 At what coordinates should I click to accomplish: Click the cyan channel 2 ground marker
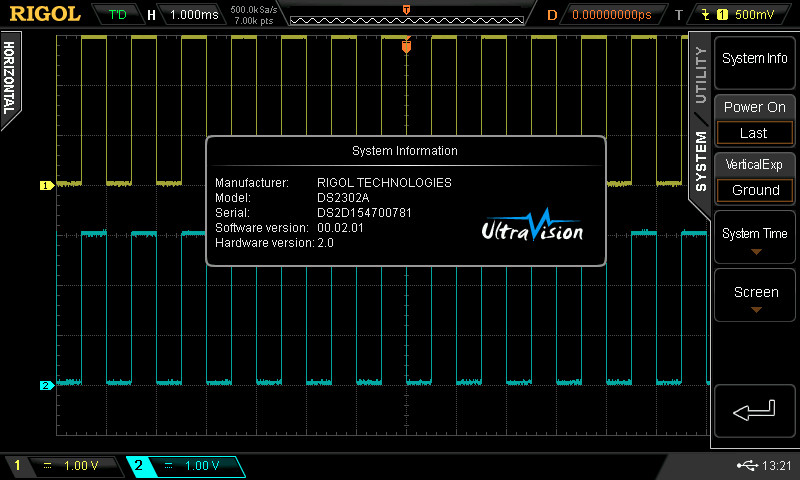pyautogui.click(x=46, y=385)
